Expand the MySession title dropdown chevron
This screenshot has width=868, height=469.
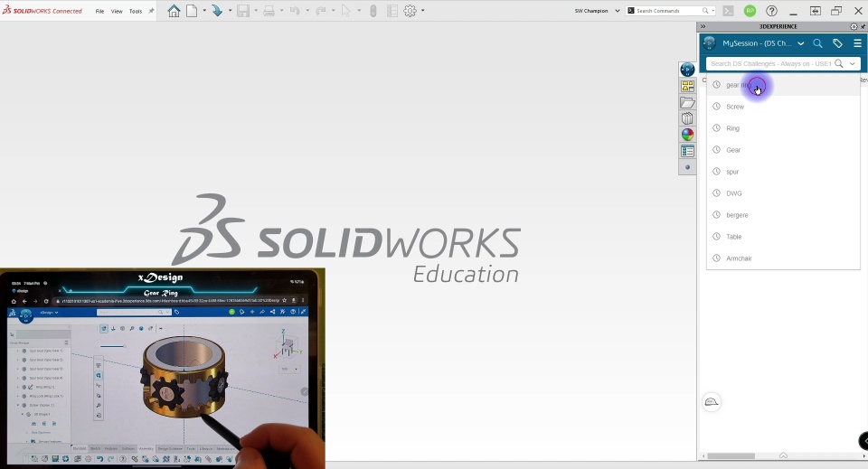[800, 43]
